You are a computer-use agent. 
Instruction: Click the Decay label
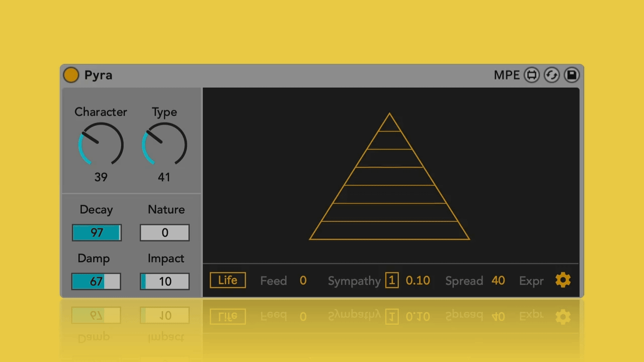click(x=96, y=210)
